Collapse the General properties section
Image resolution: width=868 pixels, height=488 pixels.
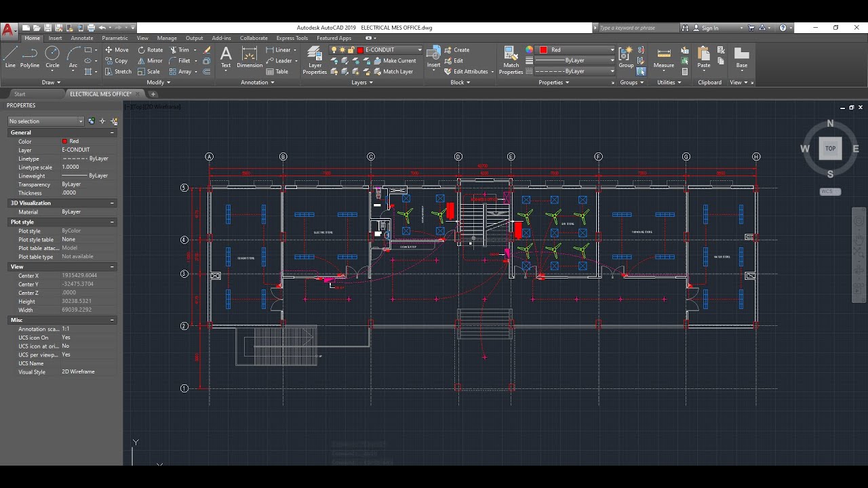(x=113, y=133)
